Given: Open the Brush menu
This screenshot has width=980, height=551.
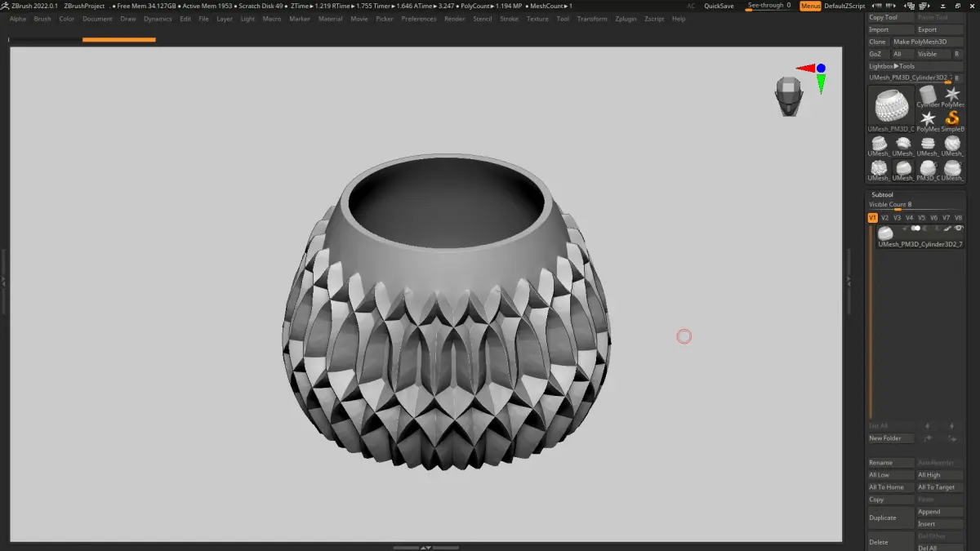Looking at the screenshot, I should (x=42, y=19).
